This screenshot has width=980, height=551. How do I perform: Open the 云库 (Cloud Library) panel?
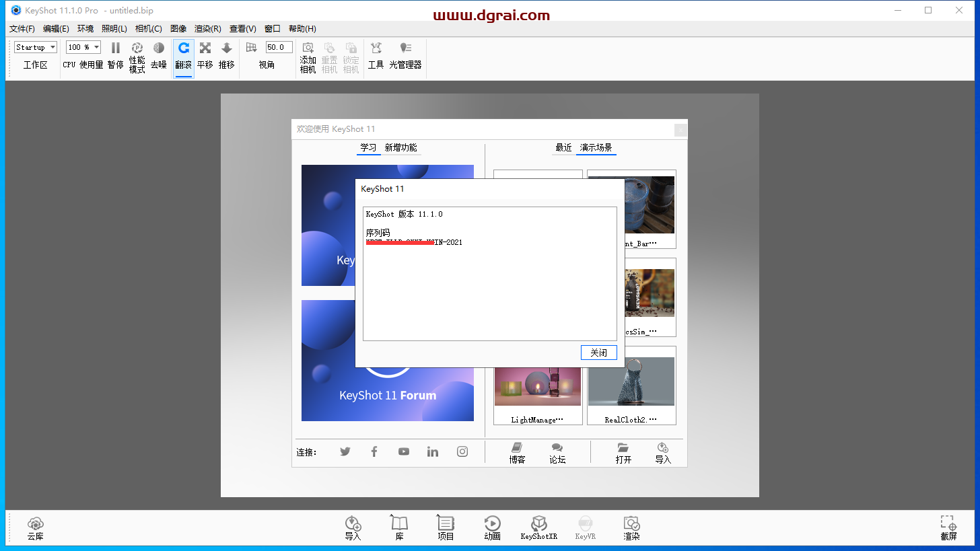point(35,527)
